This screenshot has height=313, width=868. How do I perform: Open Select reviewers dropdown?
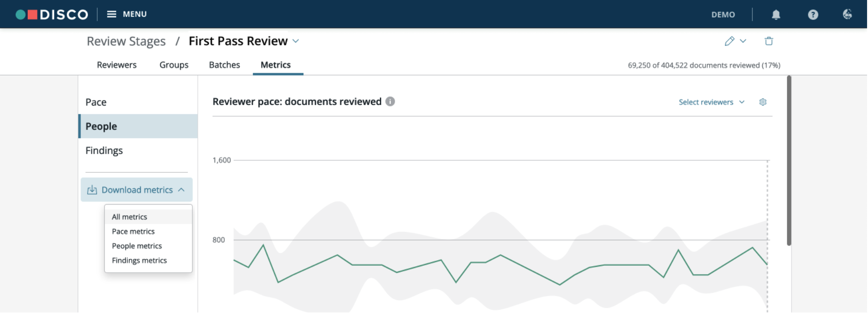711,102
